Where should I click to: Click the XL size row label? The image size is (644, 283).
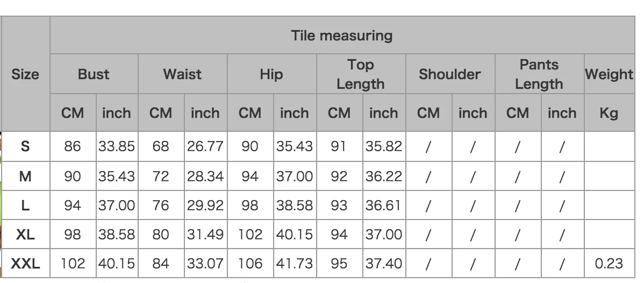click(25, 234)
